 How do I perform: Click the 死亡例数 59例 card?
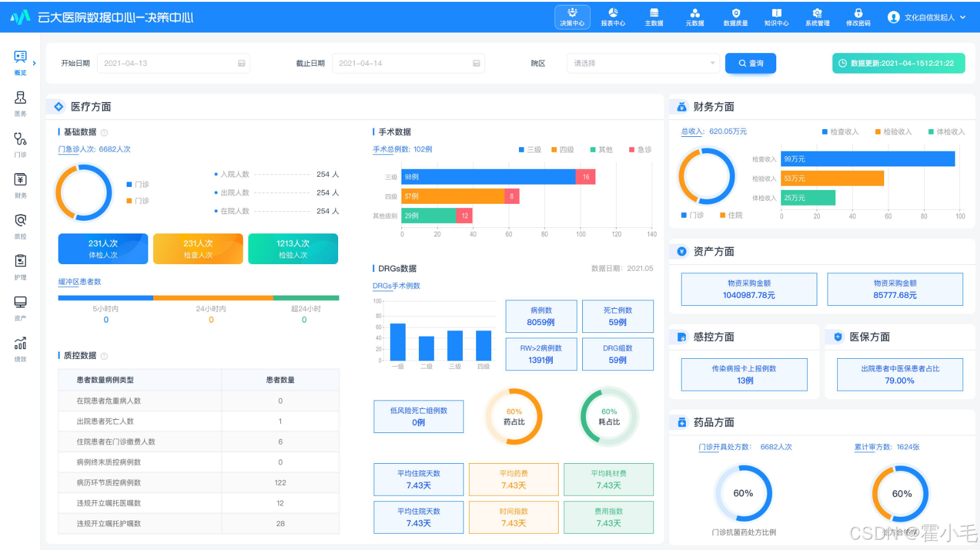click(x=618, y=317)
